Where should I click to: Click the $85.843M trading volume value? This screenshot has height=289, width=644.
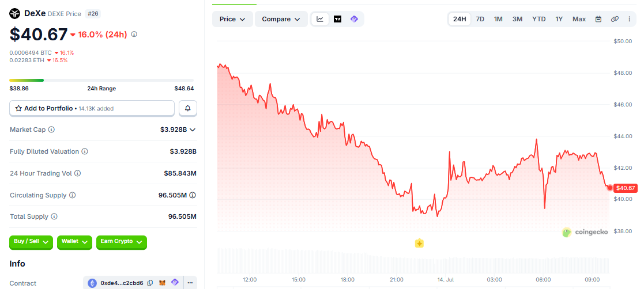180,173
